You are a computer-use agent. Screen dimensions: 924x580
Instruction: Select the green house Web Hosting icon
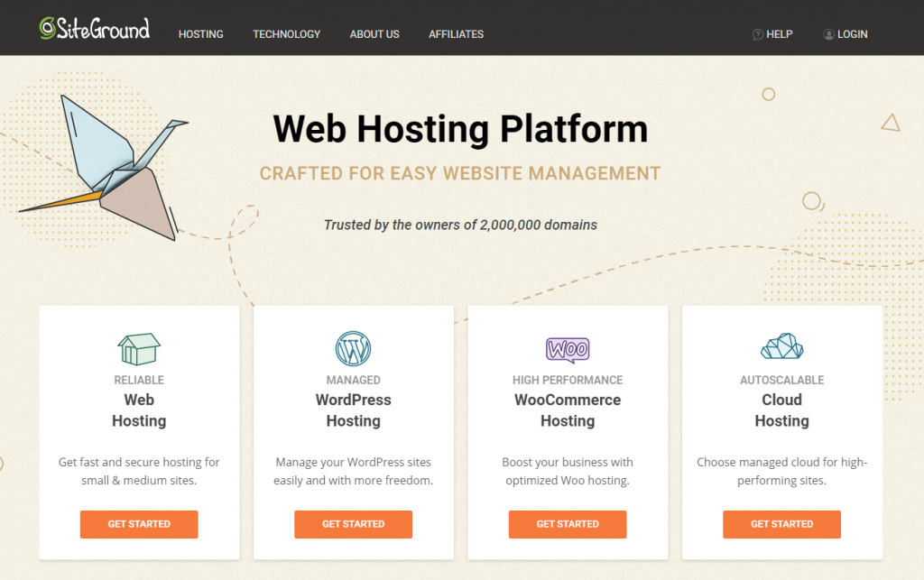click(x=138, y=347)
